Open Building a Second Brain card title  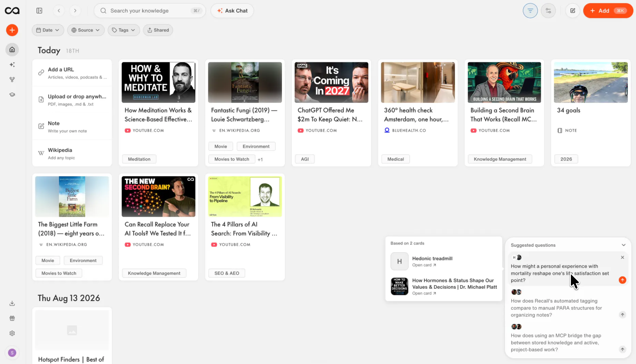click(x=503, y=115)
